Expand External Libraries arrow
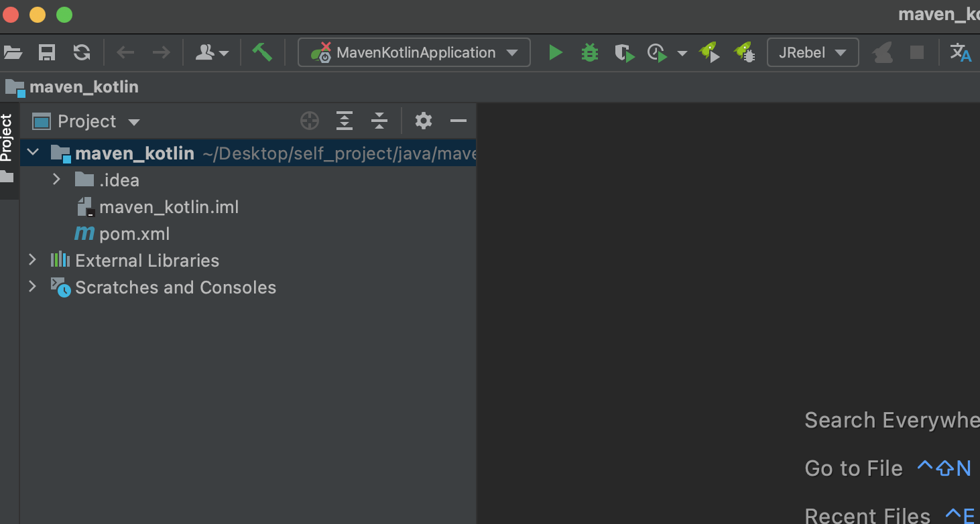The image size is (980, 524). tap(32, 260)
